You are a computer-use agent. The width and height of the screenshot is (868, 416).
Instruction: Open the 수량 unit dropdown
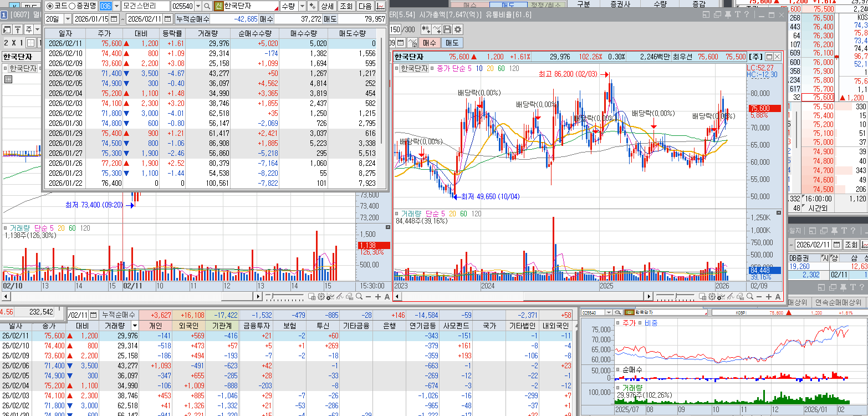pyautogui.click(x=302, y=6)
